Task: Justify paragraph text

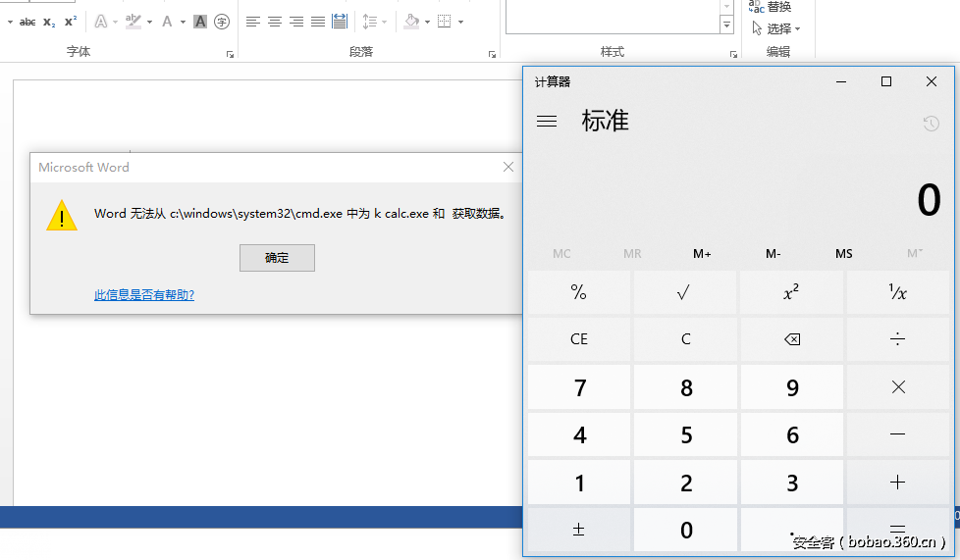Action: coord(317,22)
